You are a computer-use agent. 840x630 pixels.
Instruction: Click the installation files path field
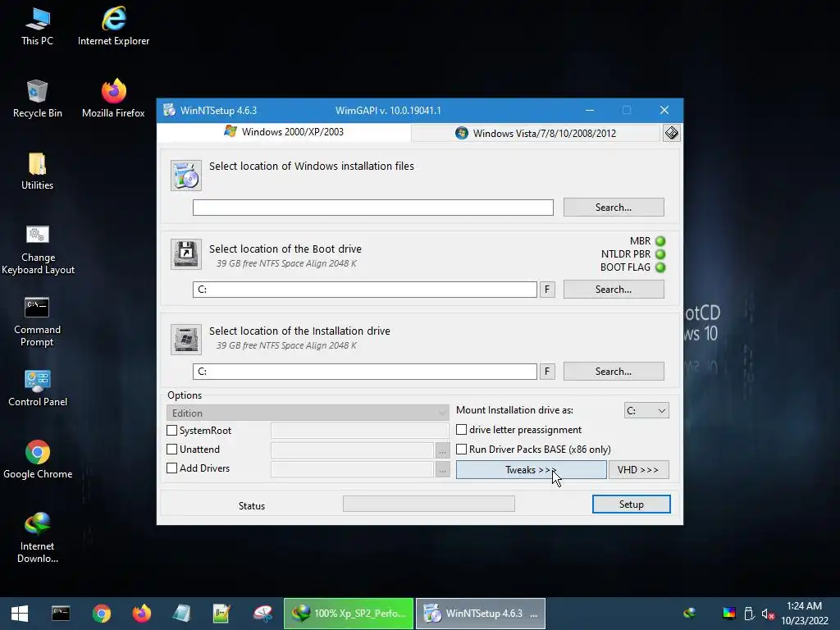click(373, 208)
